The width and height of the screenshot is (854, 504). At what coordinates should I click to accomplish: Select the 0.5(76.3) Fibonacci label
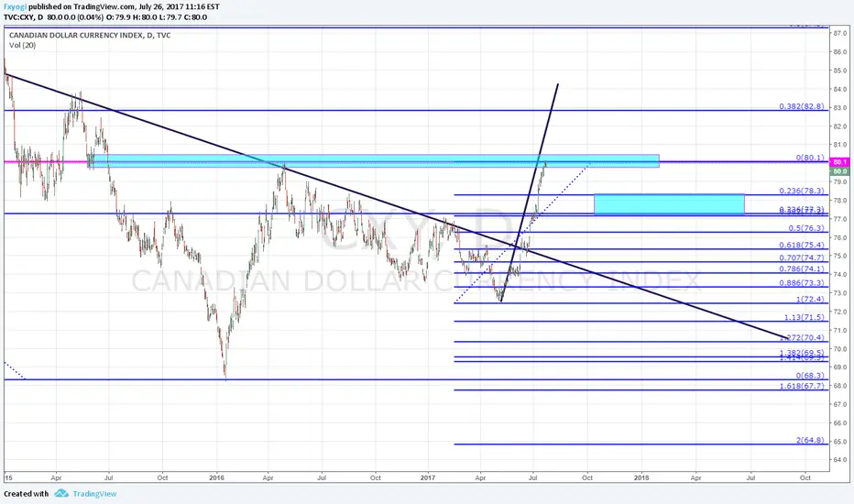(x=806, y=228)
